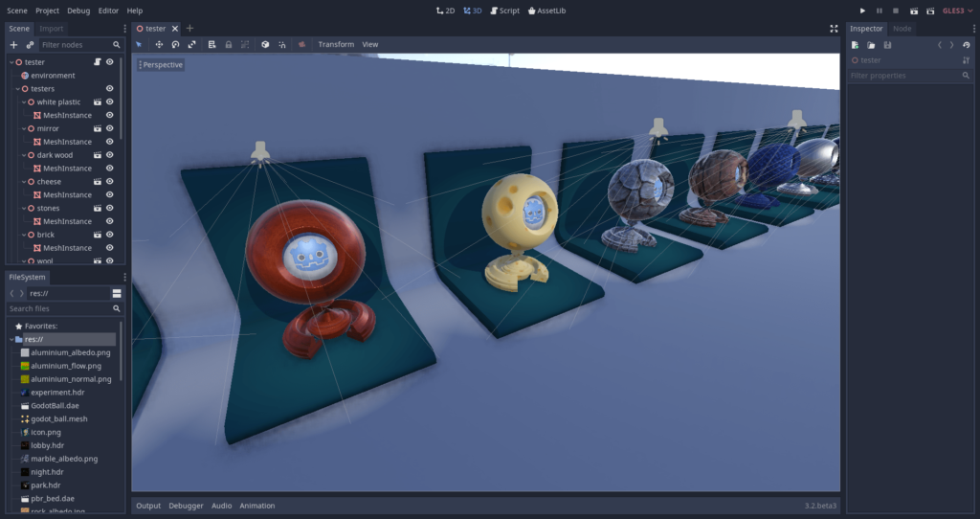The height and width of the screenshot is (519, 980).
Task: Open the Project menu
Action: click(x=47, y=11)
